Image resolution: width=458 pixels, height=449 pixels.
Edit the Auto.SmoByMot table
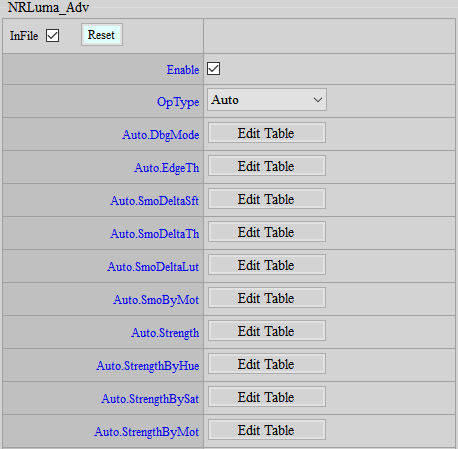tap(267, 298)
